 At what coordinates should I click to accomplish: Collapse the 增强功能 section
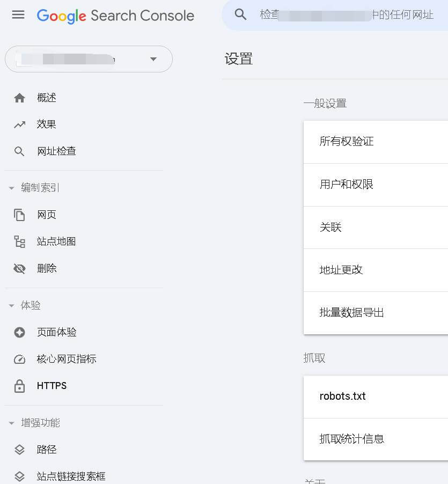[x=11, y=423]
